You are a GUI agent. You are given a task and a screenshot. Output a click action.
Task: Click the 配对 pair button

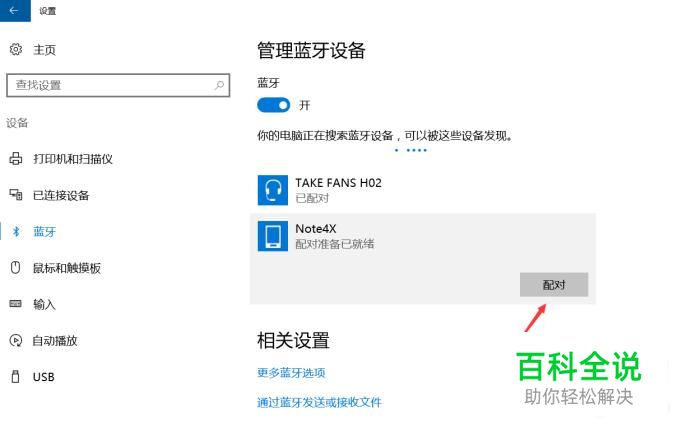pos(554,284)
